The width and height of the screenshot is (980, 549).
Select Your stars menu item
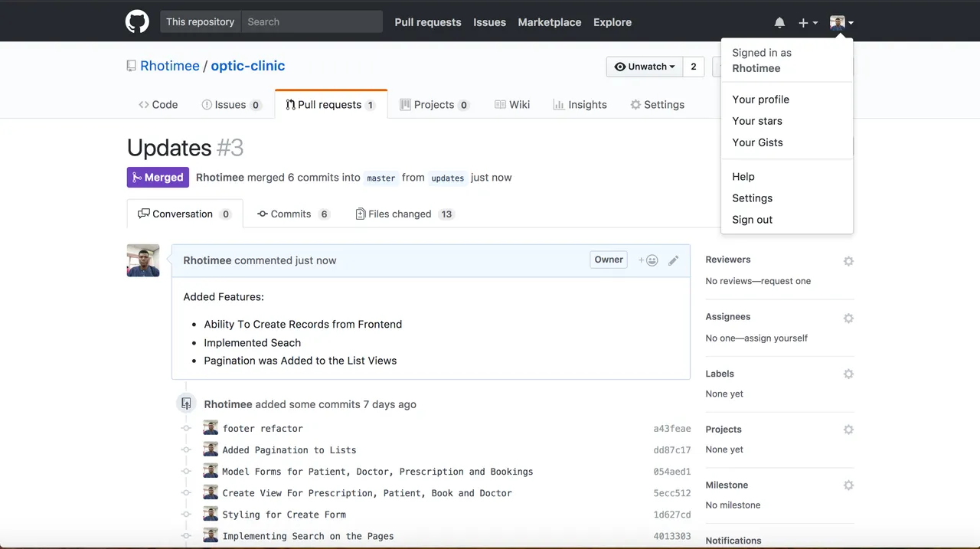tap(787, 121)
